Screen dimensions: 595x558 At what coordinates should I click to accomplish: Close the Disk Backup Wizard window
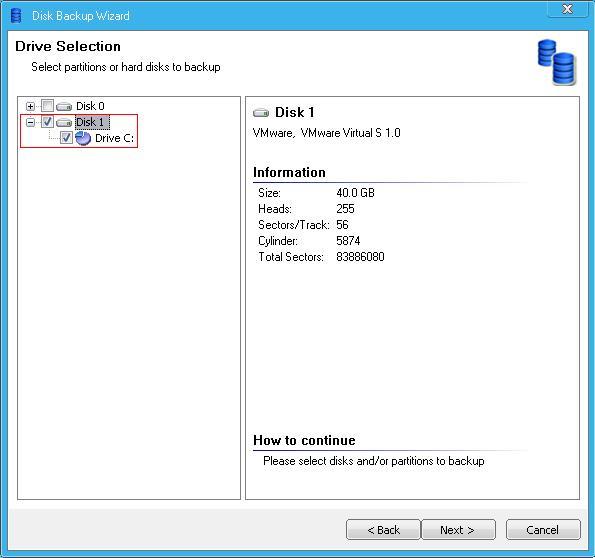click(567, 8)
